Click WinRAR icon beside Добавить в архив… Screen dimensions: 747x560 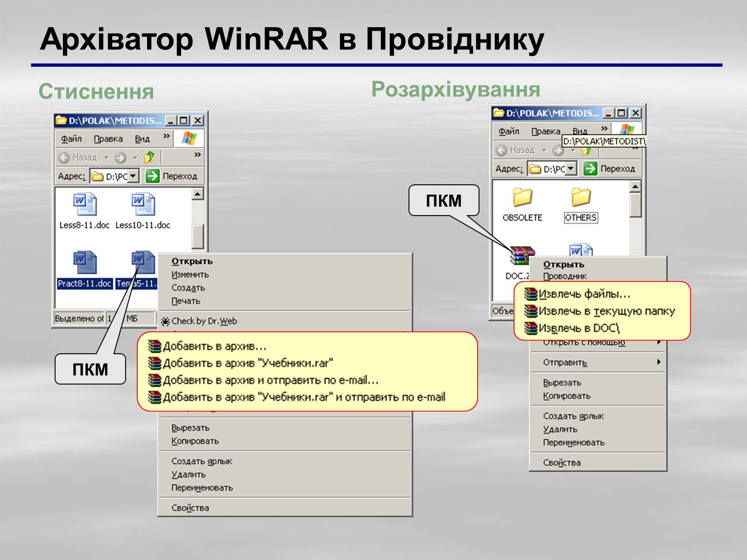155,346
